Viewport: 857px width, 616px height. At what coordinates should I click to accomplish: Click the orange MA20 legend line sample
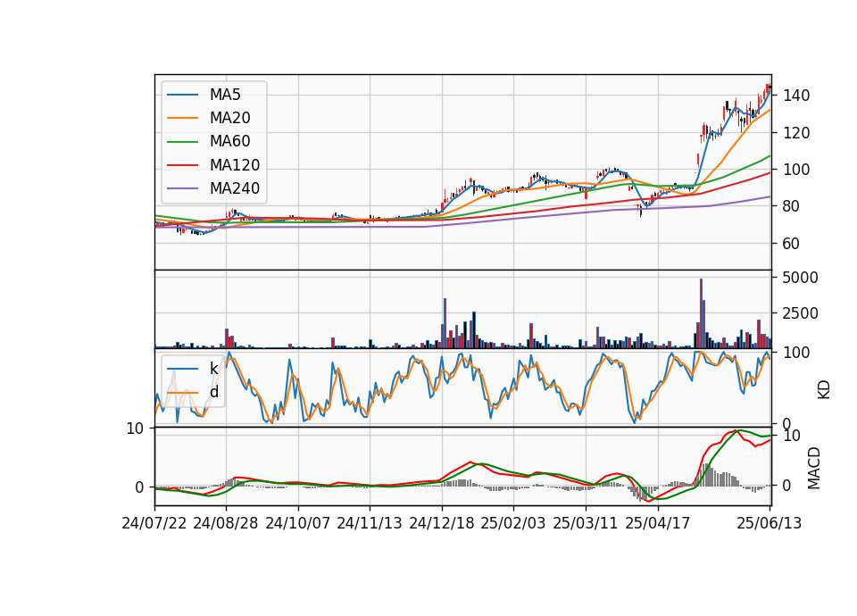pyautogui.click(x=182, y=118)
